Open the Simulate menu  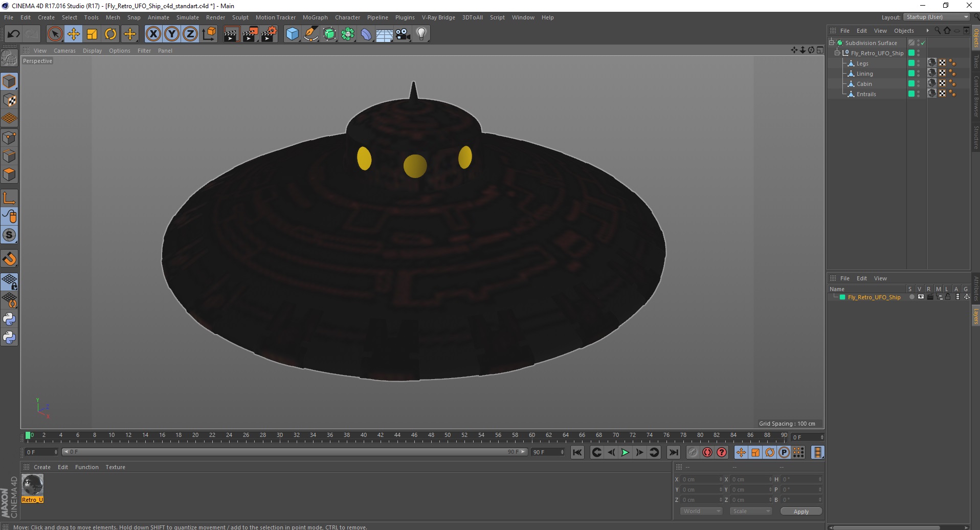pos(187,17)
